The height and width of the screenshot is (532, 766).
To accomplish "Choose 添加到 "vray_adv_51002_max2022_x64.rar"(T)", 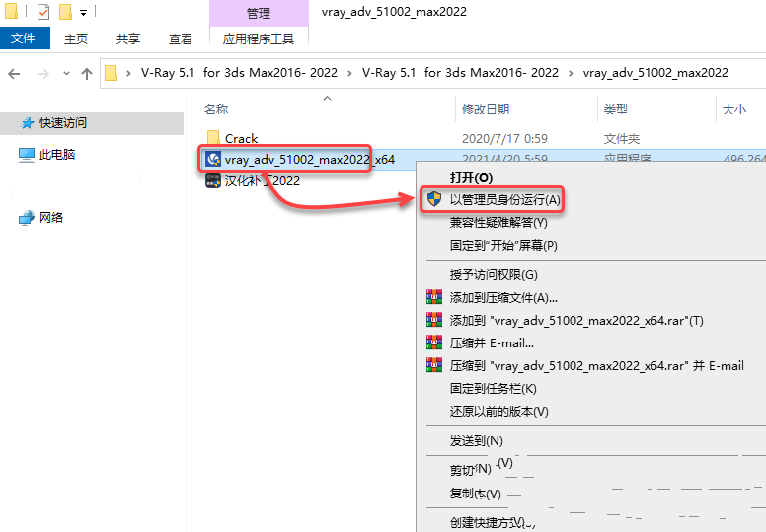I will (576, 321).
